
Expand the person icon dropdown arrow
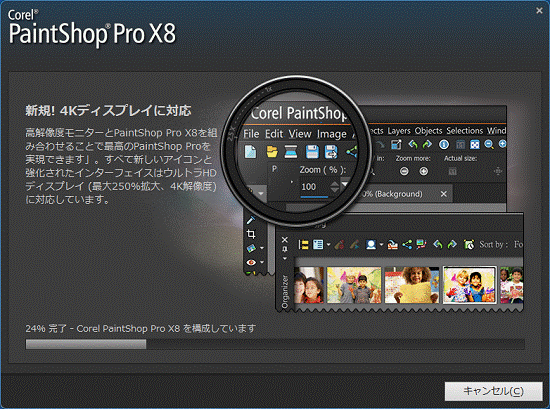pyautogui.click(x=381, y=244)
